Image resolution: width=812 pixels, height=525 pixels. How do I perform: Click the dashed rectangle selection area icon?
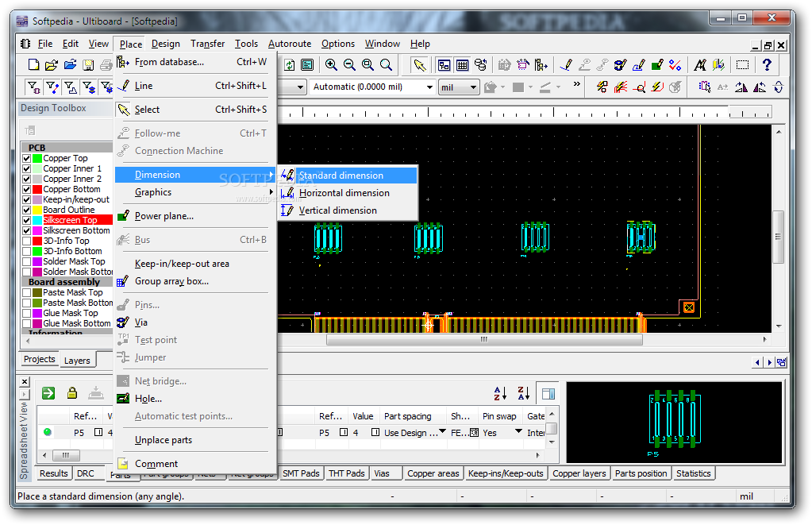(743, 65)
